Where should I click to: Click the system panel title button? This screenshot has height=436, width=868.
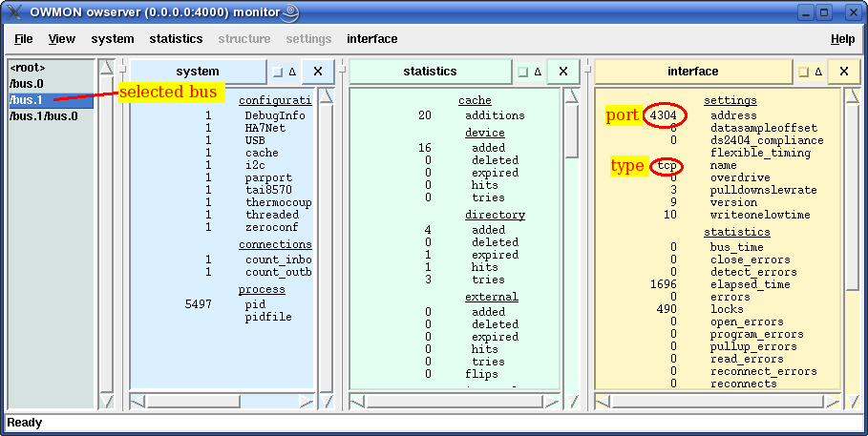click(198, 72)
